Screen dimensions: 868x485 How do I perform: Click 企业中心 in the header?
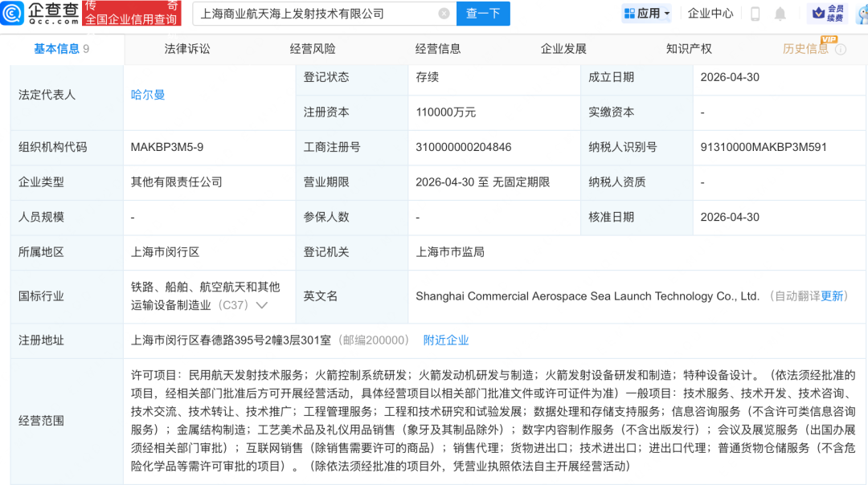[x=710, y=13]
